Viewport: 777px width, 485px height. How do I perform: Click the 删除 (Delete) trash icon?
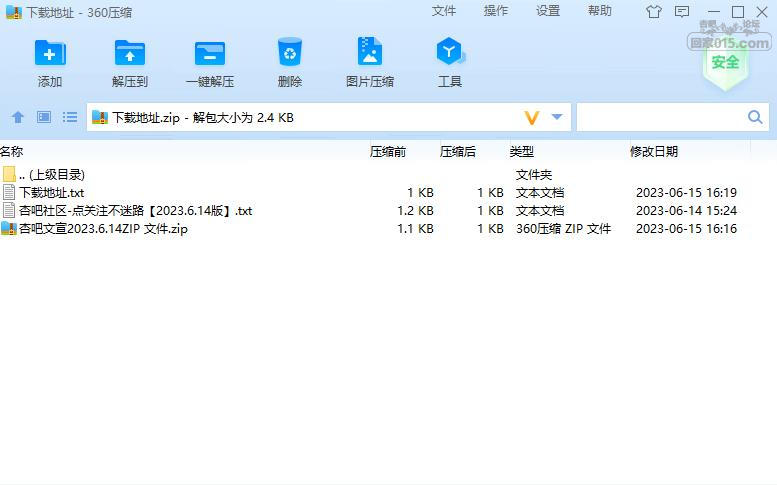pyautogui.click(x=290, y=52)
